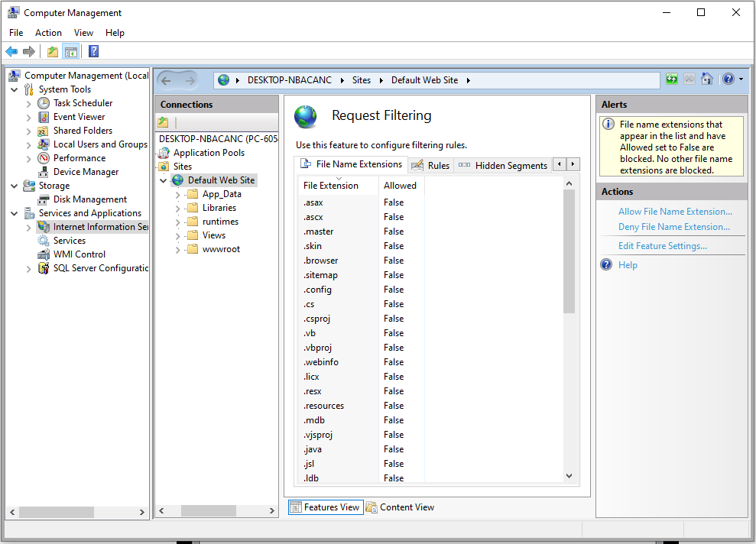This screenshot has width=756, height=544.
Task: Click the Connections pane horizontal scrollbar thumb
Action: point(208,510)
